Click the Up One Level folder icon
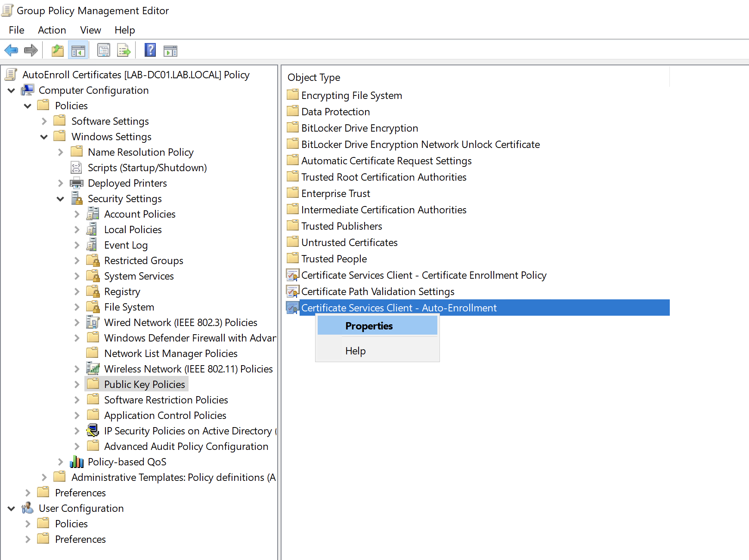 [x=57, y=51]
